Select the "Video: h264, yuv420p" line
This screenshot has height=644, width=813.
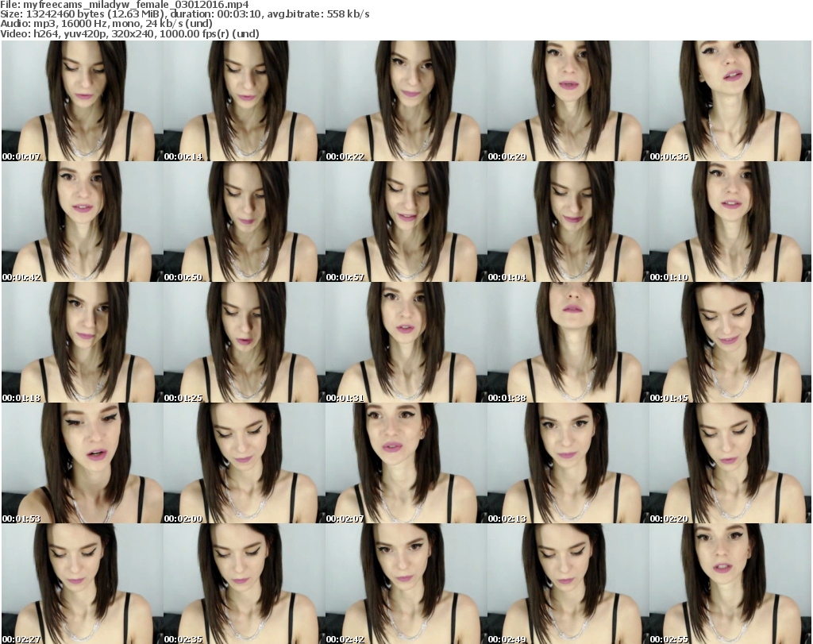tap(129, 33)
